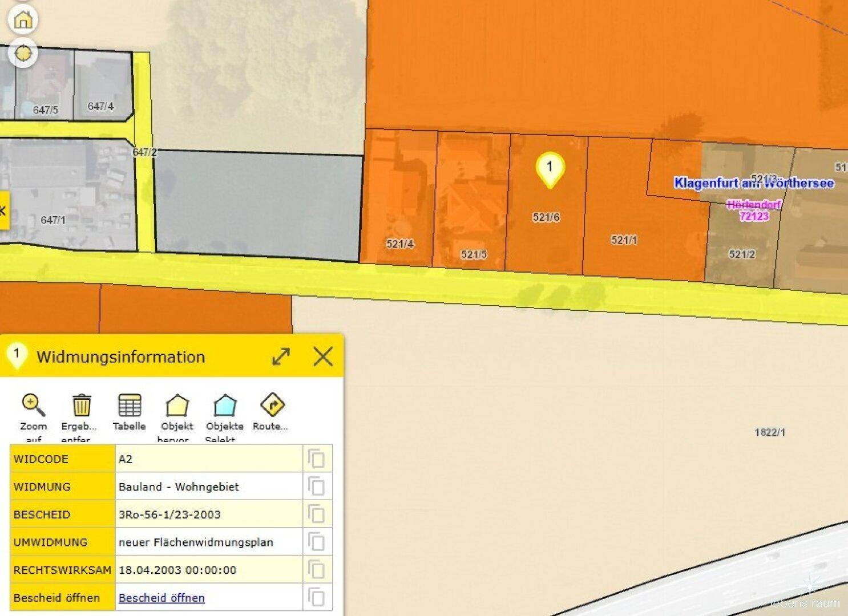Click parcel label 521/2 on map
The height and width of the screenshot is (616, 848).
coord(742,254)
